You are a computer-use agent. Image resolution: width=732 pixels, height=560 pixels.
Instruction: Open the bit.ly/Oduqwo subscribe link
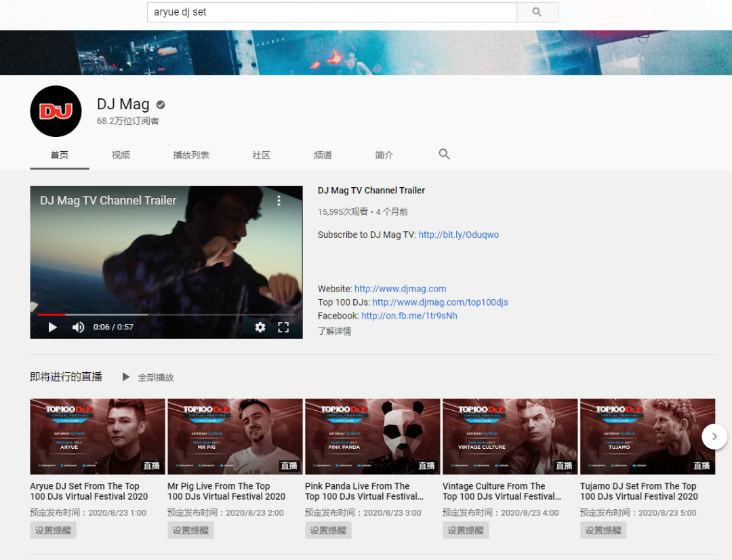click(458, 235)
